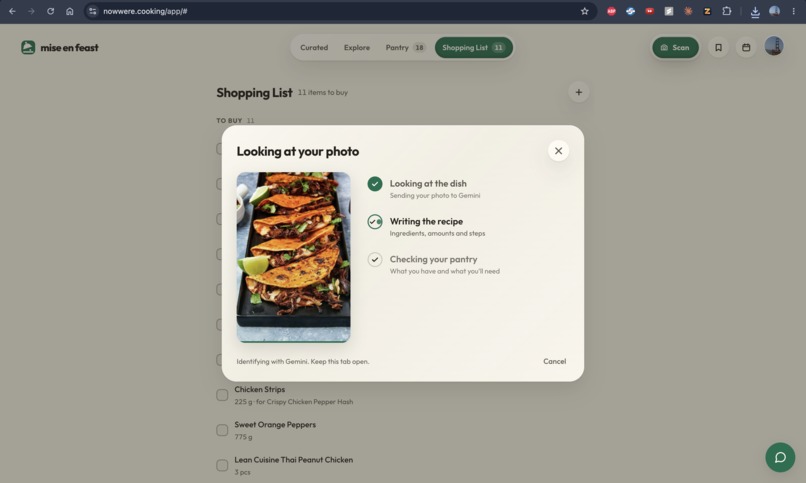The width and height of the screenshot is (806, 483).
Task: Click Lean Cuisine Thai Peanut Chicken text
Action: (x=294, y=460)
